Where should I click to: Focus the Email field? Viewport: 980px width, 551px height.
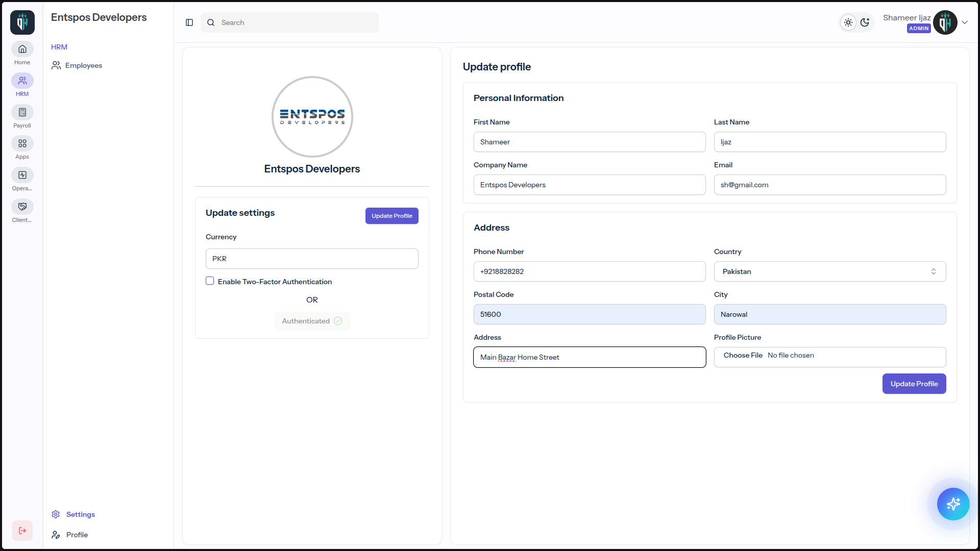[830, 185]
